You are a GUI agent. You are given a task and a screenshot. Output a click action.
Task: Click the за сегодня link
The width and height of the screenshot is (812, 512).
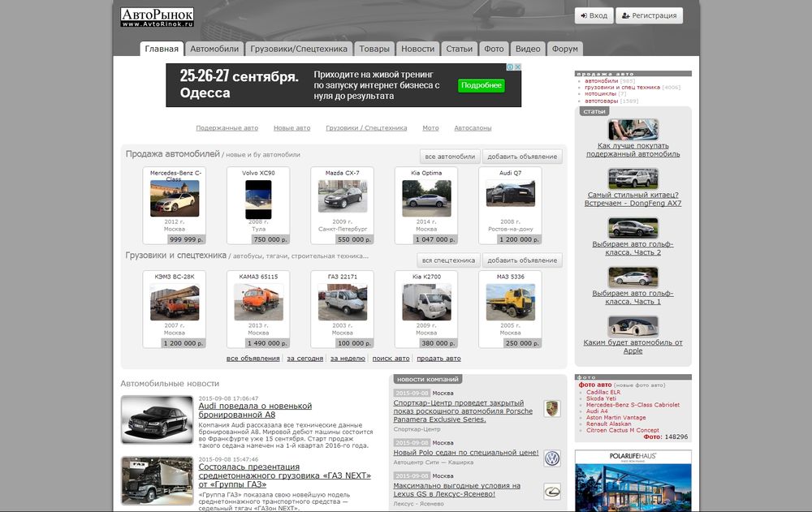[305, 359]
